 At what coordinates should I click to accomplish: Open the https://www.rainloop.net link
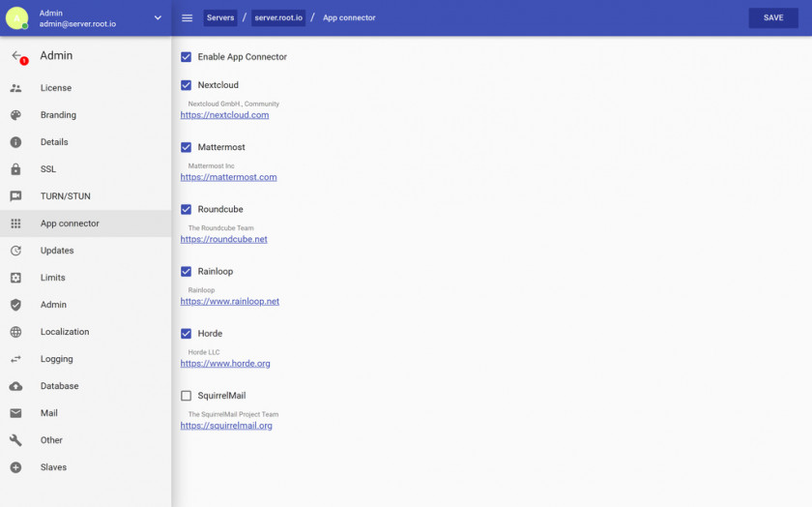coord(230,301)
